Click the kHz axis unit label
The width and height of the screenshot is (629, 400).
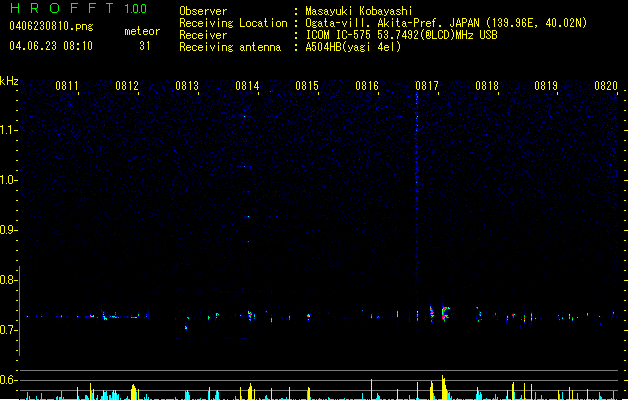pos(9,81)
